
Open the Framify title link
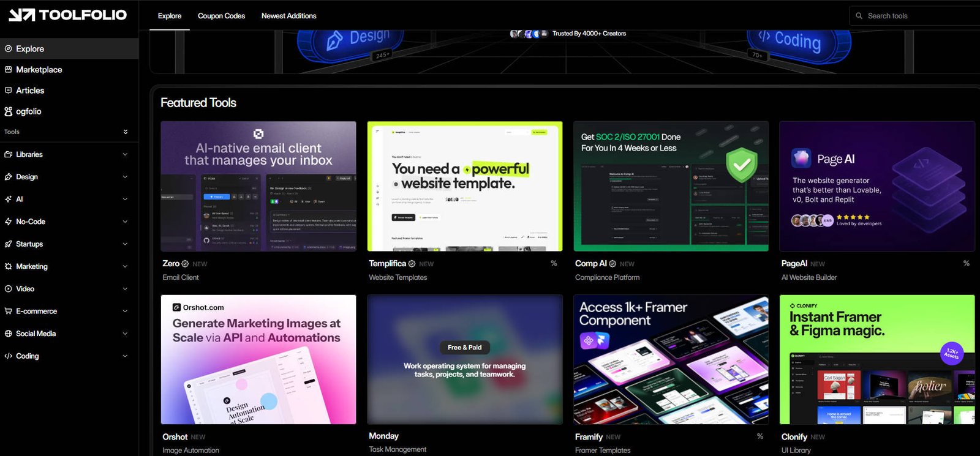point(589,437)
